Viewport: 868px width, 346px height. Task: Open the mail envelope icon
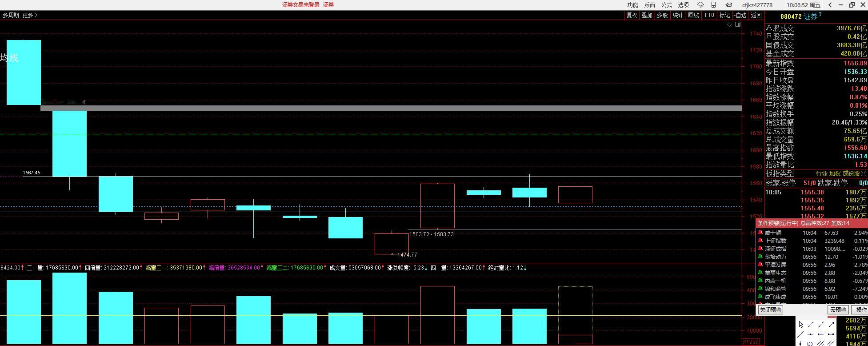[x=729, y=5]
